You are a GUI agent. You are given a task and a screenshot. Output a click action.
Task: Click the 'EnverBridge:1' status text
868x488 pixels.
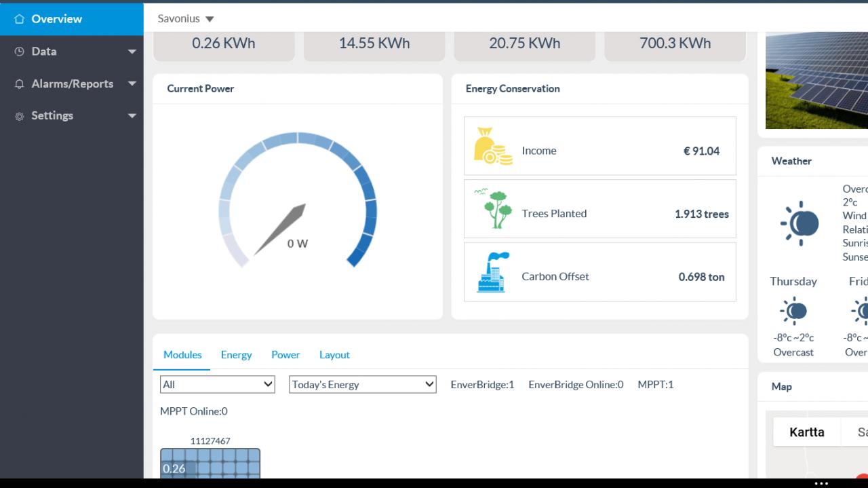(482, 385)
